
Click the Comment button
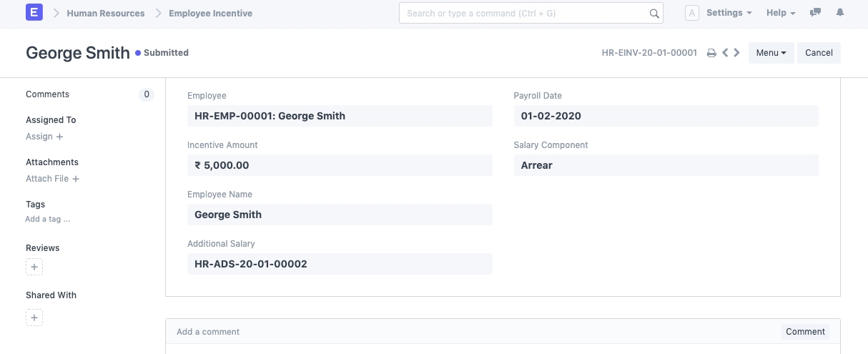tap(805, 332)
